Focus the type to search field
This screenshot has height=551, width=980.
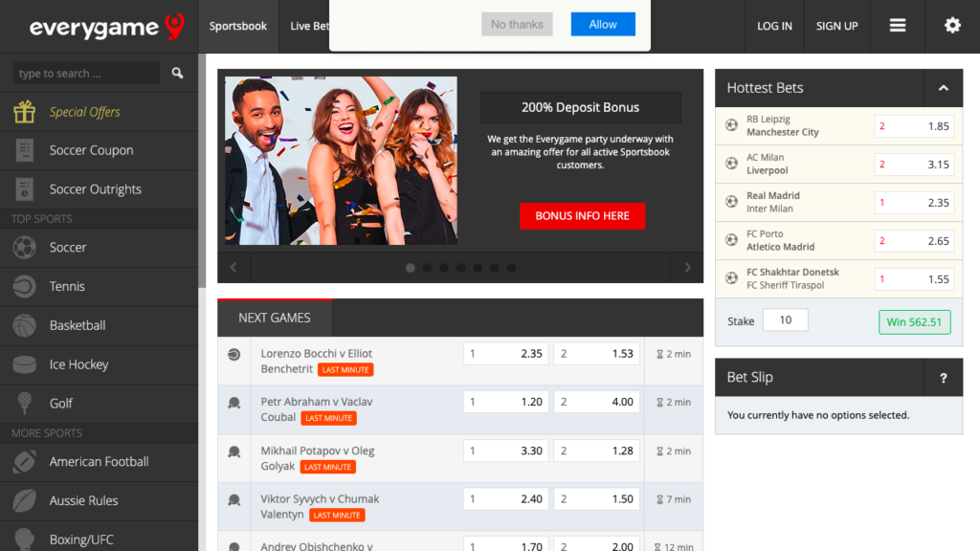coord(86,73)
